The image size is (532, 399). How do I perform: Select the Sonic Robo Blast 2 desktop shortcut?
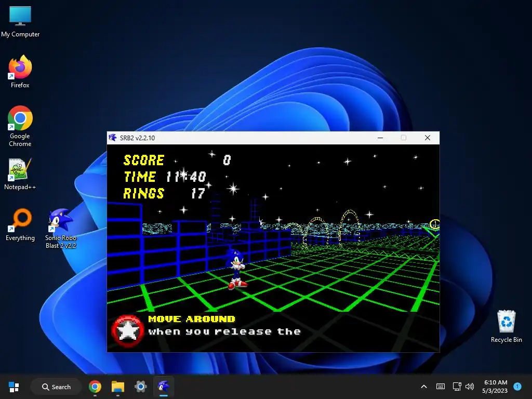tap(61, 229)
